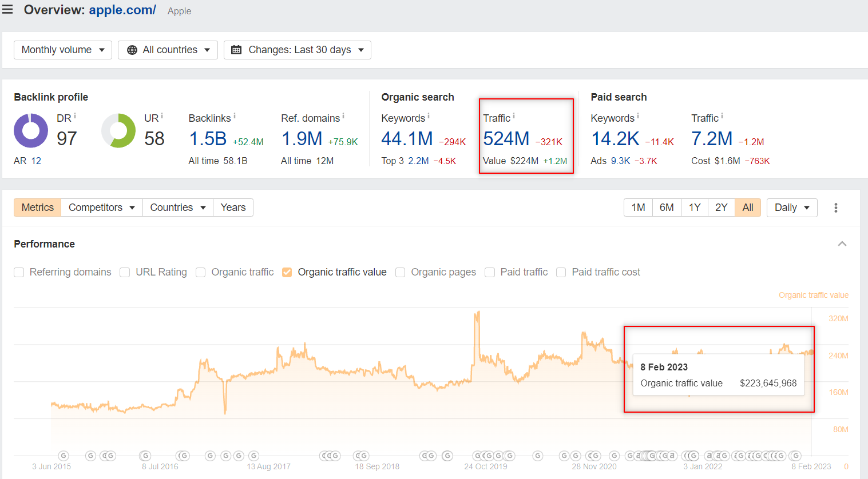The image size is (868, 479).
Task: Click the 320M y-axis label
Action: point(838,319)
